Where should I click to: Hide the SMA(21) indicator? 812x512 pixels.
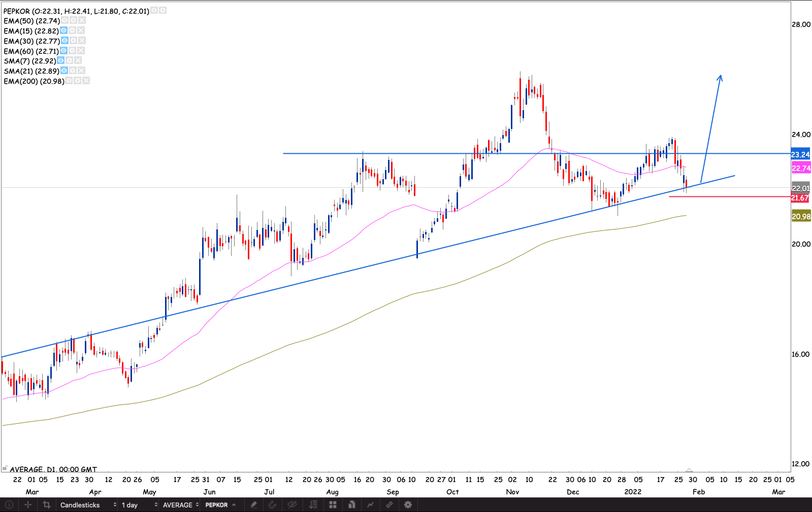tap(64, 71)
